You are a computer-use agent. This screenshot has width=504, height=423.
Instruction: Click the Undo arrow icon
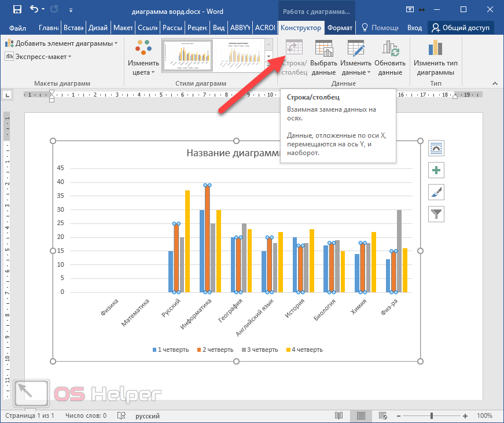click(x=34, y=9)
